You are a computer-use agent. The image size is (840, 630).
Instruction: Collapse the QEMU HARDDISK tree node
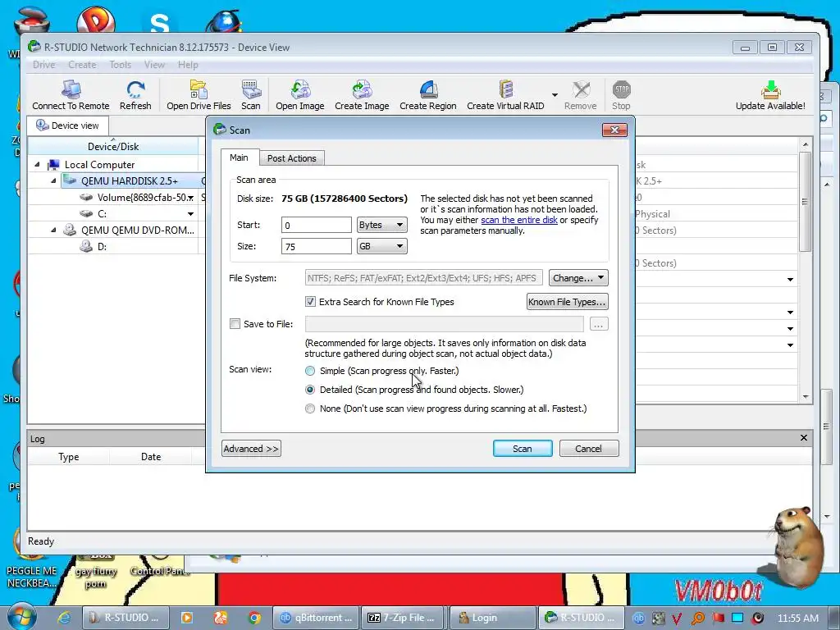point(53,180)
